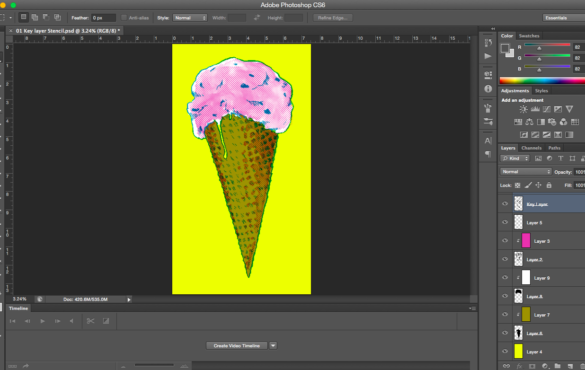Open the Paragraph panel icon
Screen dimensions: 585x370
(x=488, y=154)
